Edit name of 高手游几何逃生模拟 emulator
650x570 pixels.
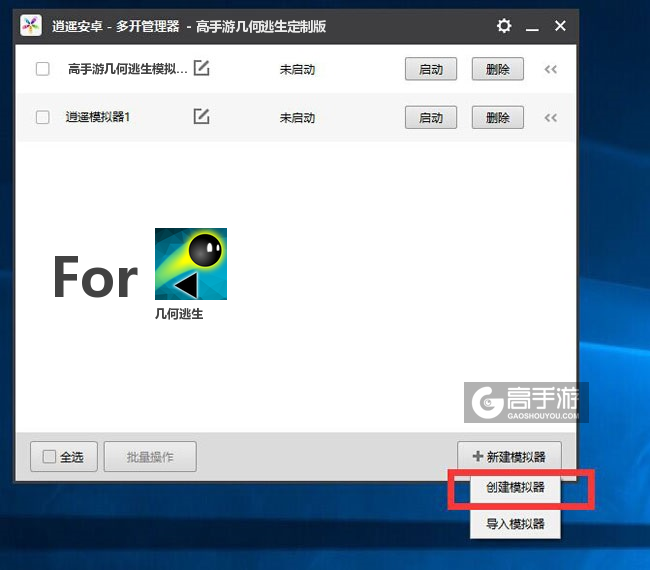(201, 68)
